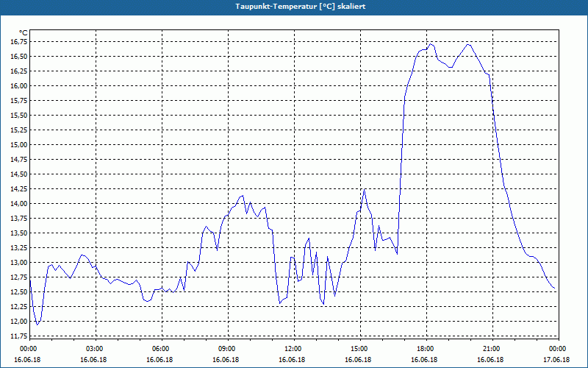Pick the 16.06.18 date under 15:00
Viewport: 588px width, 368px height.
tap(359, 360)
